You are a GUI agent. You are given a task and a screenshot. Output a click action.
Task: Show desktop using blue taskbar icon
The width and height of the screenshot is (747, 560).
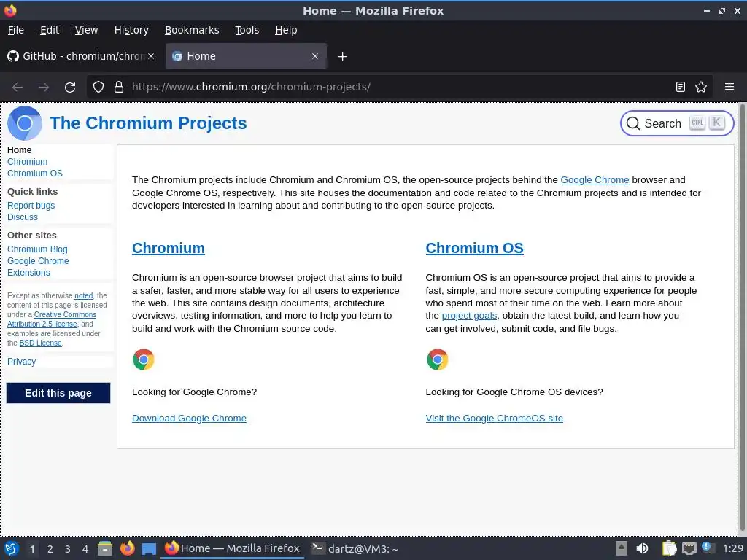149,549
